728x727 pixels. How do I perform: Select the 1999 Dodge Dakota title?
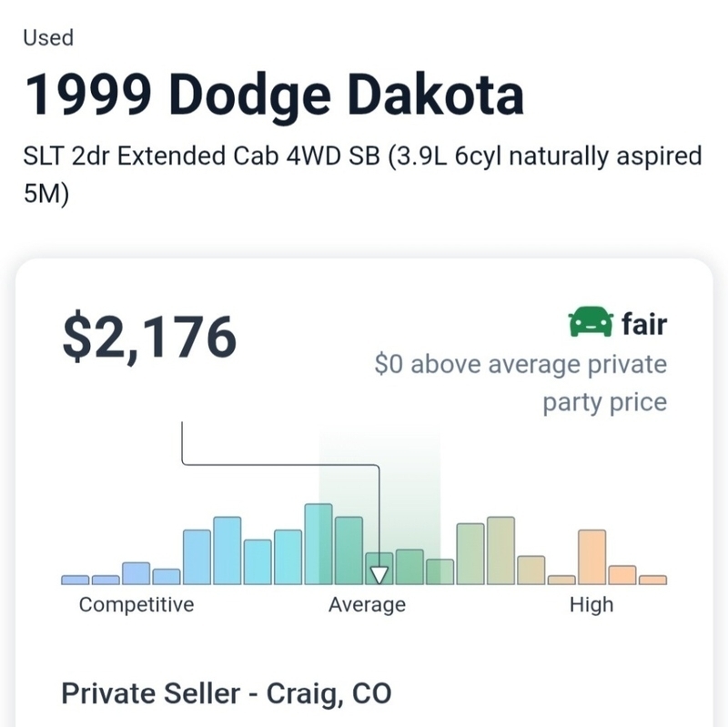point(274,96)
